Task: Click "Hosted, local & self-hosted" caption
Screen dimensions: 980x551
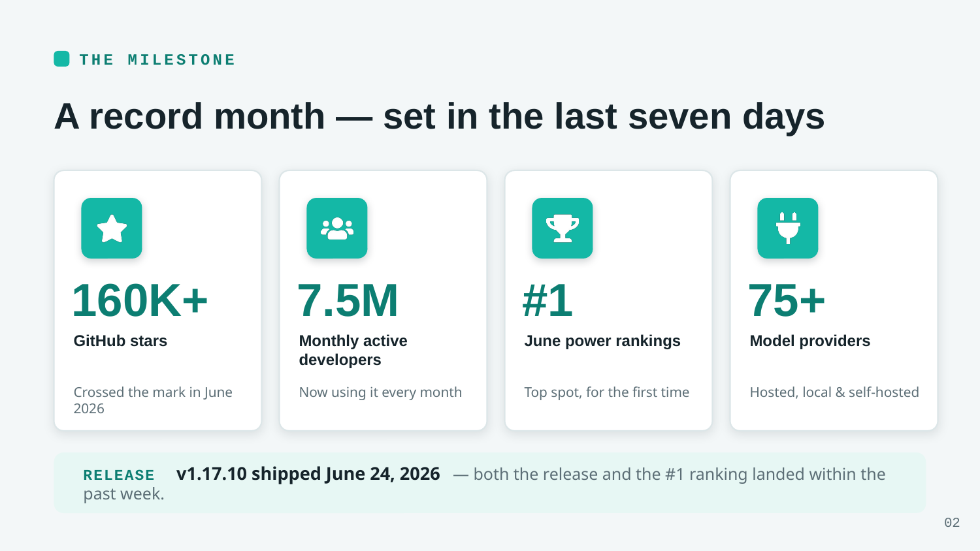Action: (834, 392)
